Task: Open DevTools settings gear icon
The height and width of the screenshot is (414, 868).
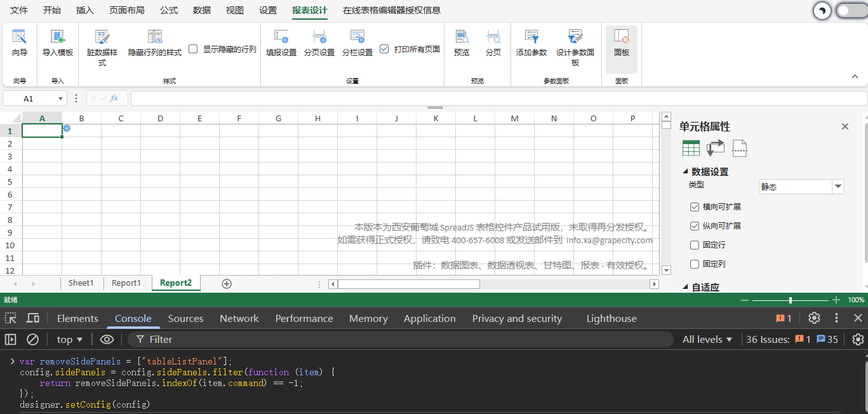Action: coord(815,318)
